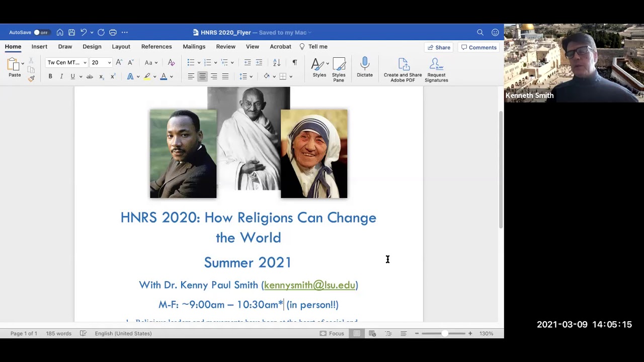
Task: Open the font size dropdown
Action: (x=109, y=63)
